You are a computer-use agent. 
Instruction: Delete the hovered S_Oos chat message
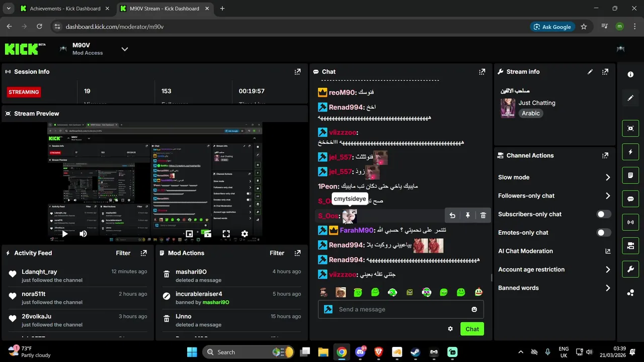pos(483,215)
